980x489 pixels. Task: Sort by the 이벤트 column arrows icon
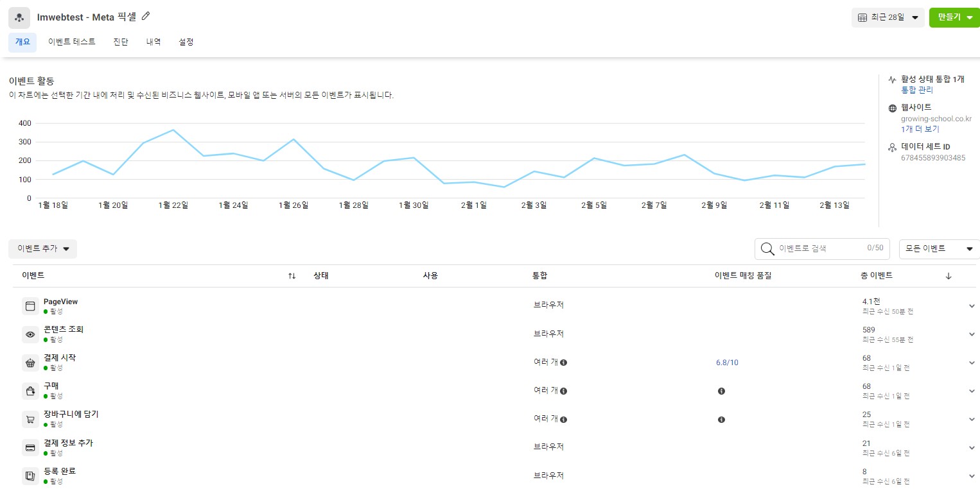[292, 276]
